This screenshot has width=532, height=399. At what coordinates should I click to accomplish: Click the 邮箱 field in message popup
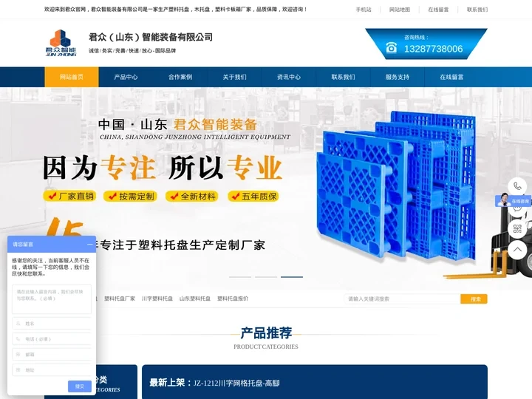[52, 354]
